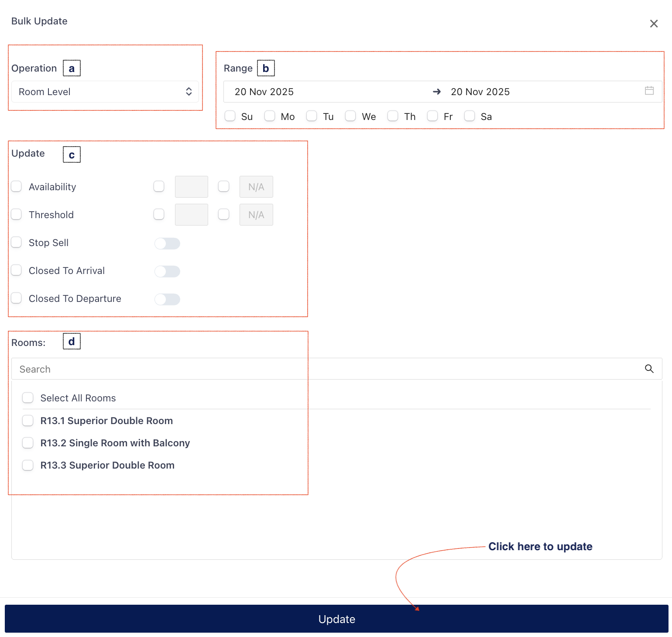The width and height of the screenshot is (672, 637).
Task: Toggle the Closed To Arrival switch
Action: pyautogui.click(x=167, y=271)
